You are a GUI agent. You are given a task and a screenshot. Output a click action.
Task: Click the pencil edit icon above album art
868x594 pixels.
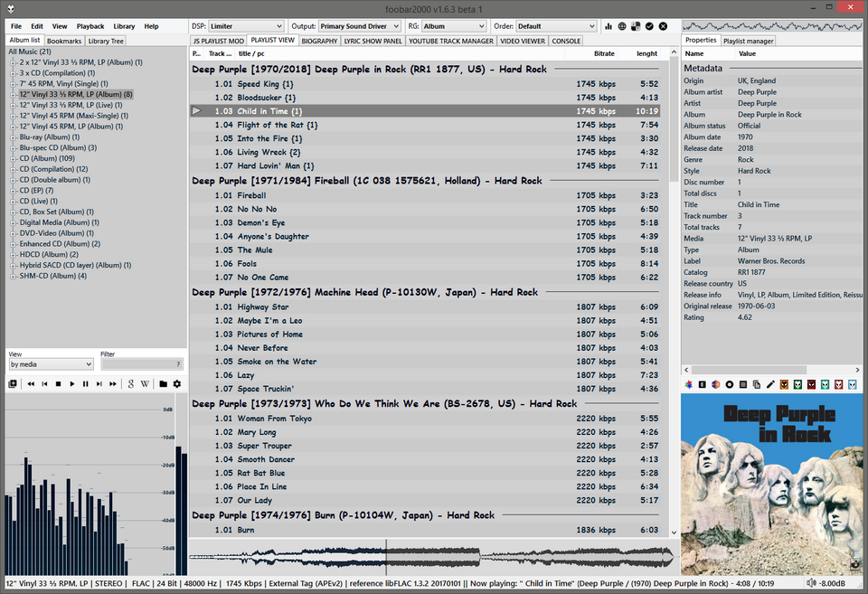[x=770, y=385]
